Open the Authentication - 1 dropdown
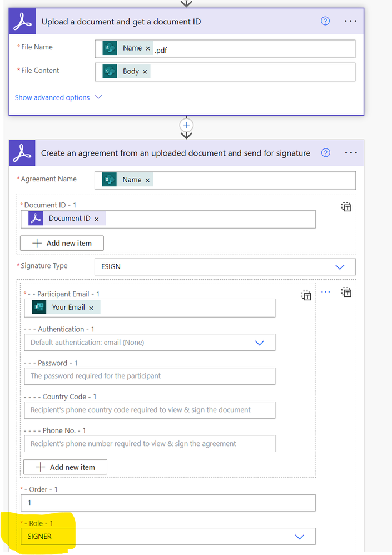This screenshot has width=392, height=555. coord(259,342)
